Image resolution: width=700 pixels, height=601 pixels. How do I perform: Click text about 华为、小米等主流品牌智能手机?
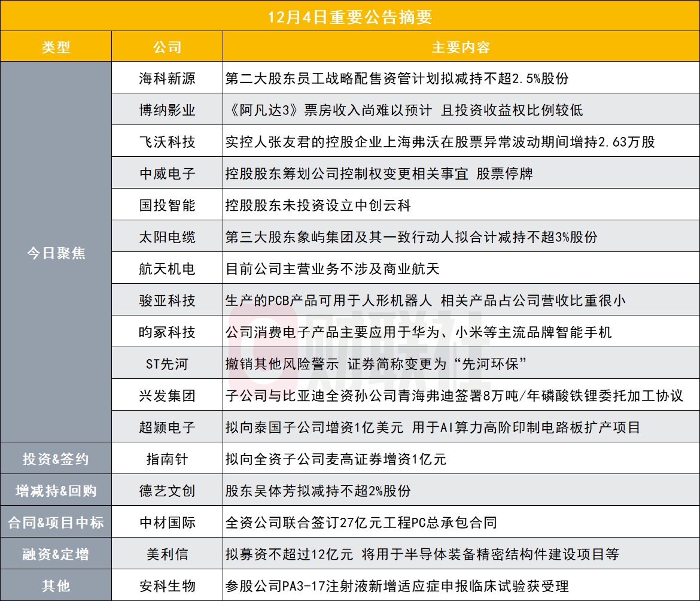[418, 332]
